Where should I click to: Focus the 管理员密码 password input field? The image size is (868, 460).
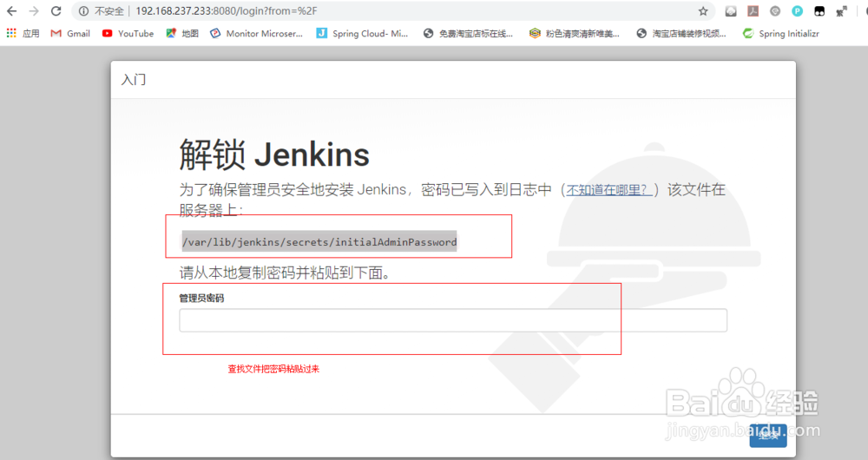pos(453,320)
